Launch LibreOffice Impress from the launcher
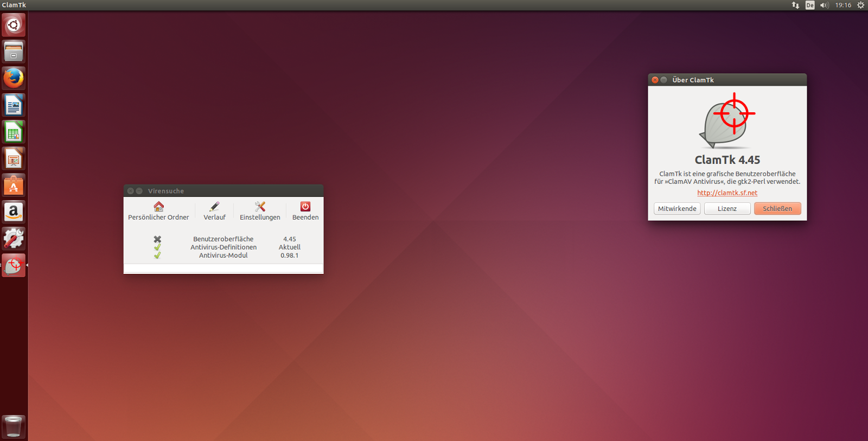The height and width of the screenshot is (441, 868). click(x=14, y=158)
